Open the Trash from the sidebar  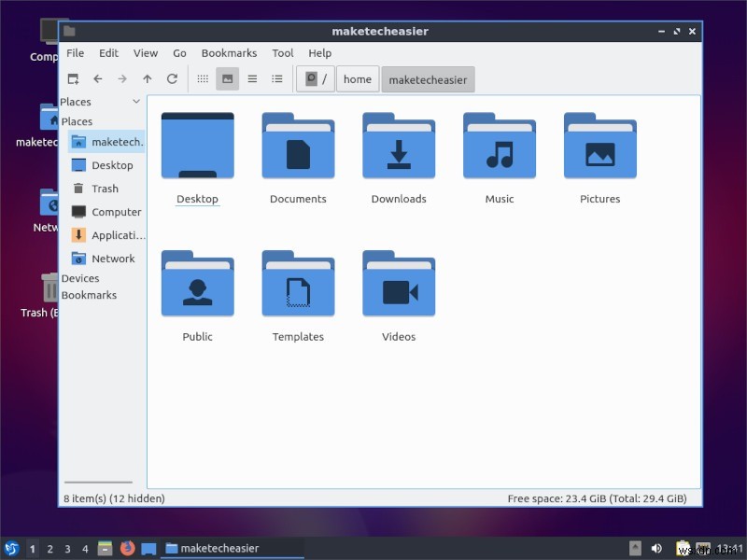(103, 189)
